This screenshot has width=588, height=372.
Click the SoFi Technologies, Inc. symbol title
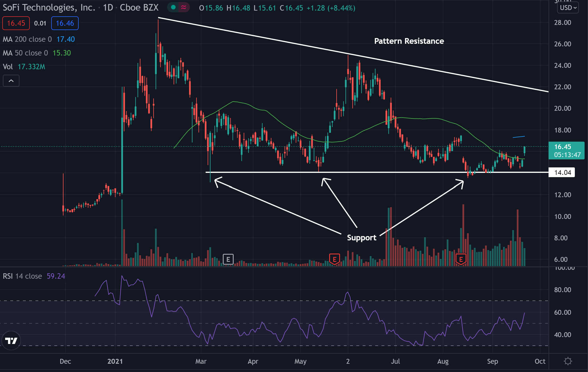pyautogui.click(x=49, y=7)
